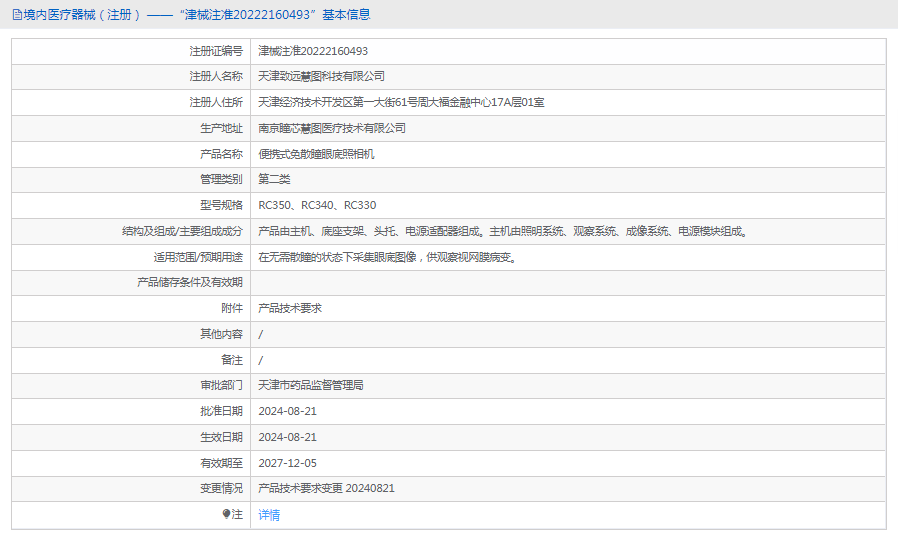Screen dimensions: 898x535
Task: Select the registrant address starting 天津经济技术开发区
Action: [x=401, y=103]
